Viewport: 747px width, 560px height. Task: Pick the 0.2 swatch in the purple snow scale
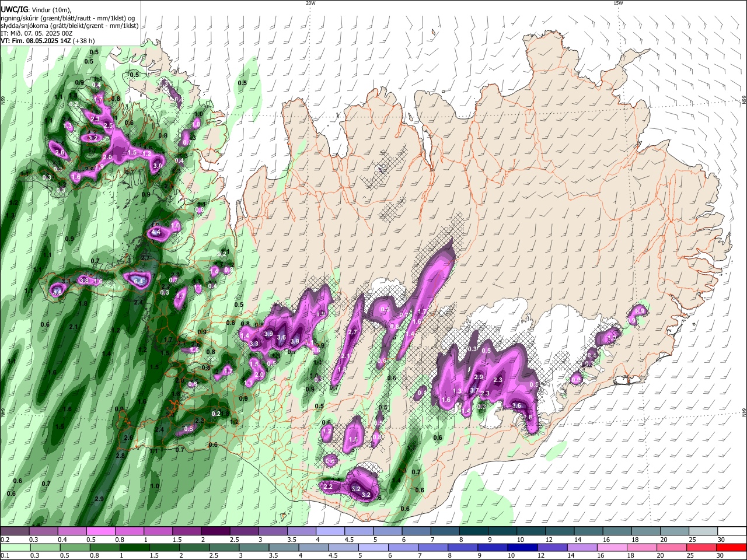pyautogui.click(x=15, y=531)
